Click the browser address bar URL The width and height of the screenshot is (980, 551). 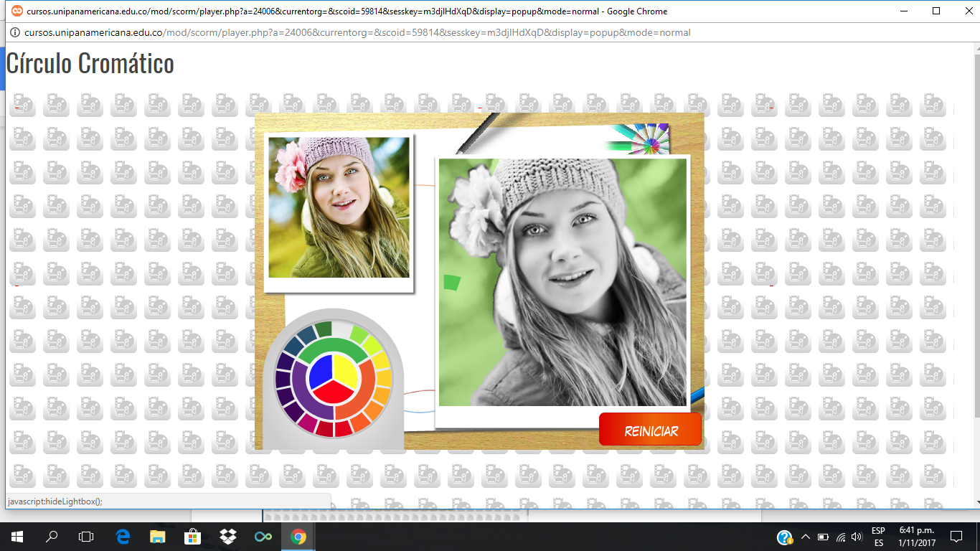click(357, 32)
